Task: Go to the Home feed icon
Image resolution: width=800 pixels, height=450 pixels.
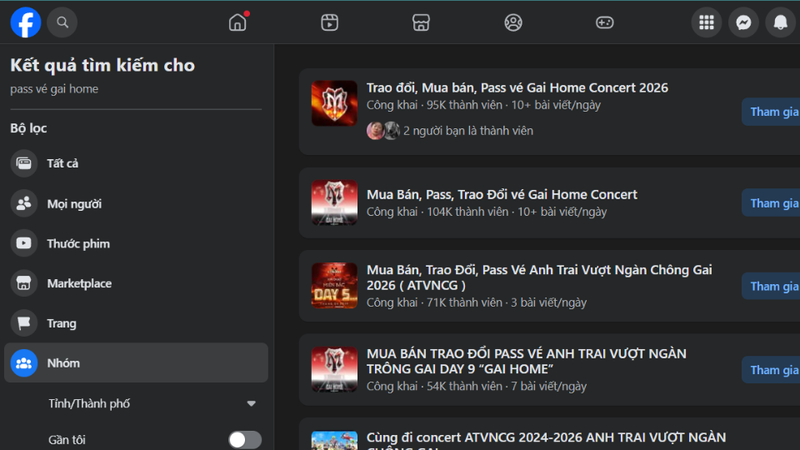Action: [237, 22]
